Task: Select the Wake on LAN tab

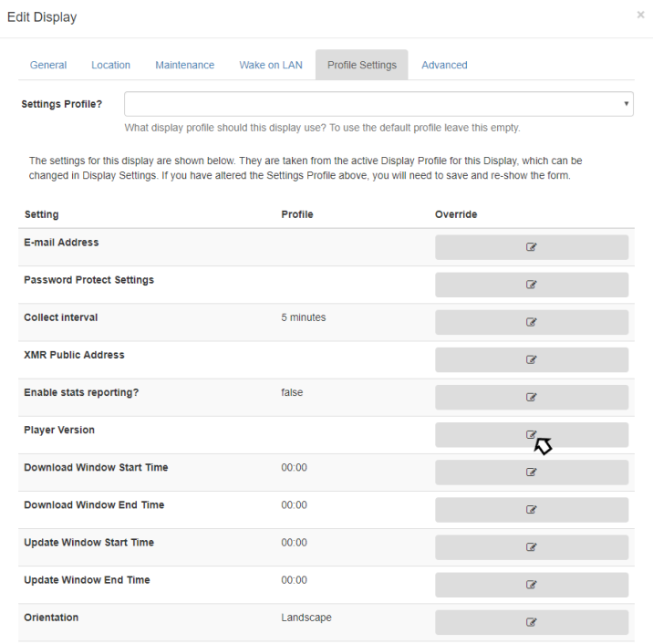Action: (271, 65)
